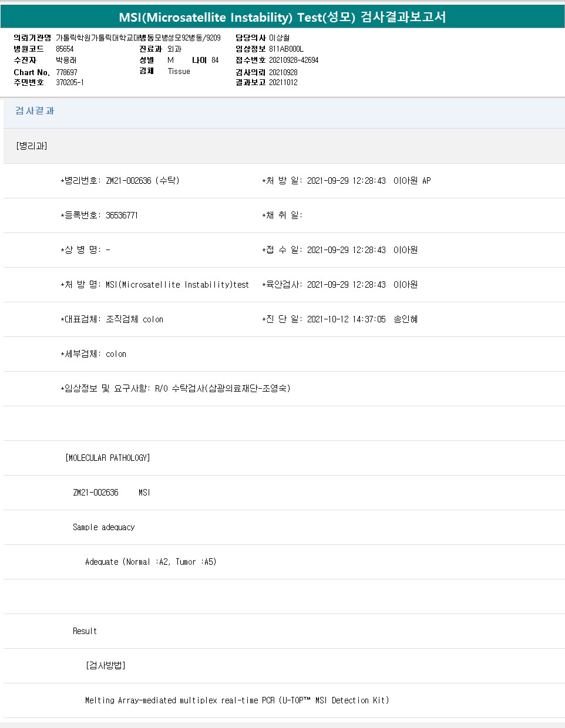
Task: Click the test request date 20210928
Action: click(283, 72)
